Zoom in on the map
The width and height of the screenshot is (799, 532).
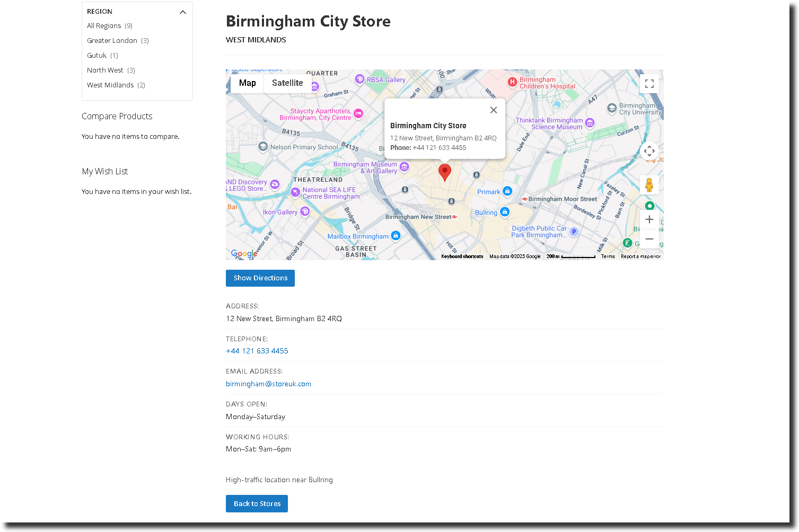[x=649, y=219]
